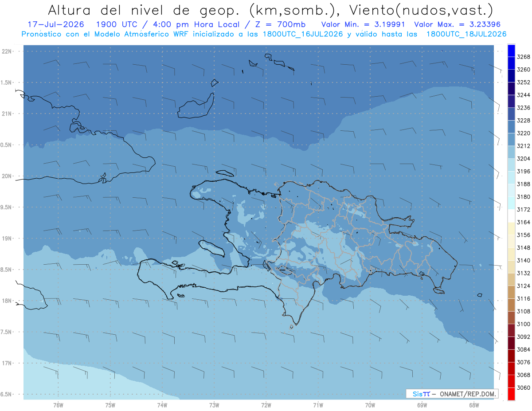This screenshot has width=532, height=411.
Task: Click the '17N' latitude axis label
Action: tap(7, 363)
